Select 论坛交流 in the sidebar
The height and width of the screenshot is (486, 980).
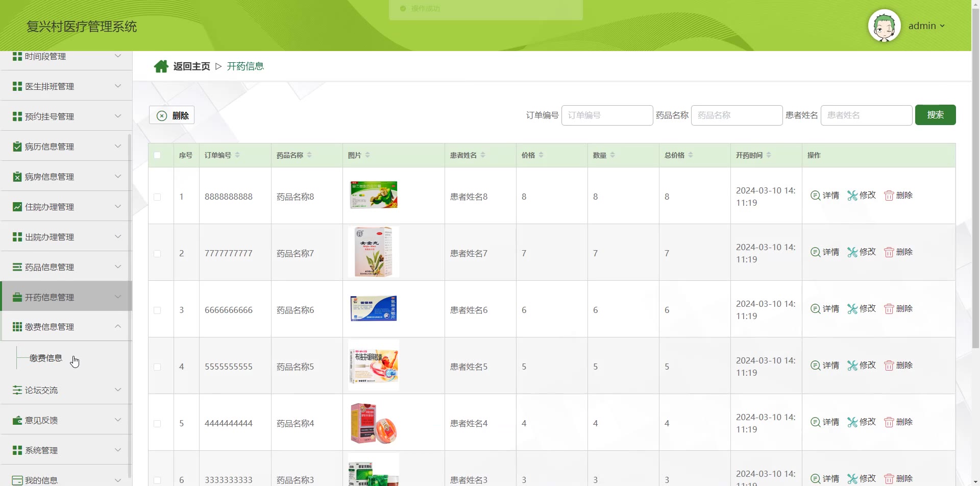coord(66,390)
